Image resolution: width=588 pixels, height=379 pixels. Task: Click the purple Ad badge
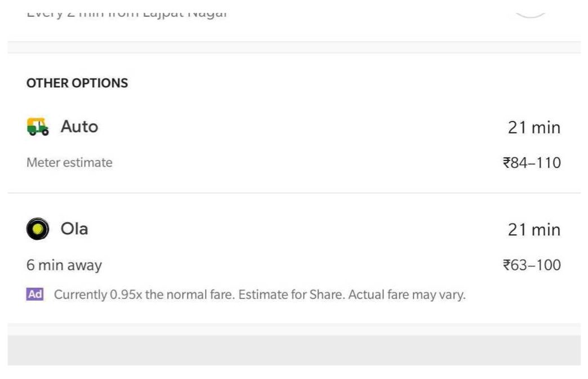tap(35, 294)
